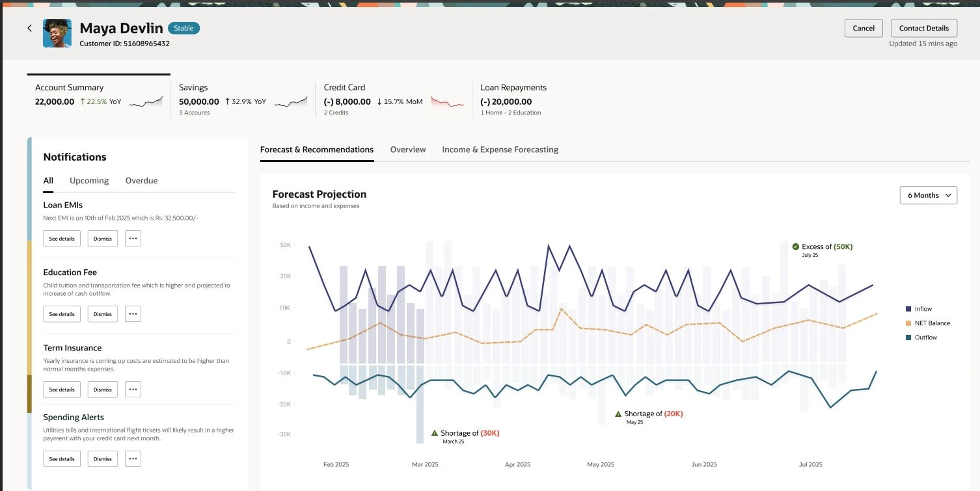The width and height of the screenshot is (980, 491).
Task: Click the Mar 2025 axis label
Action: [x=425, y=464]
